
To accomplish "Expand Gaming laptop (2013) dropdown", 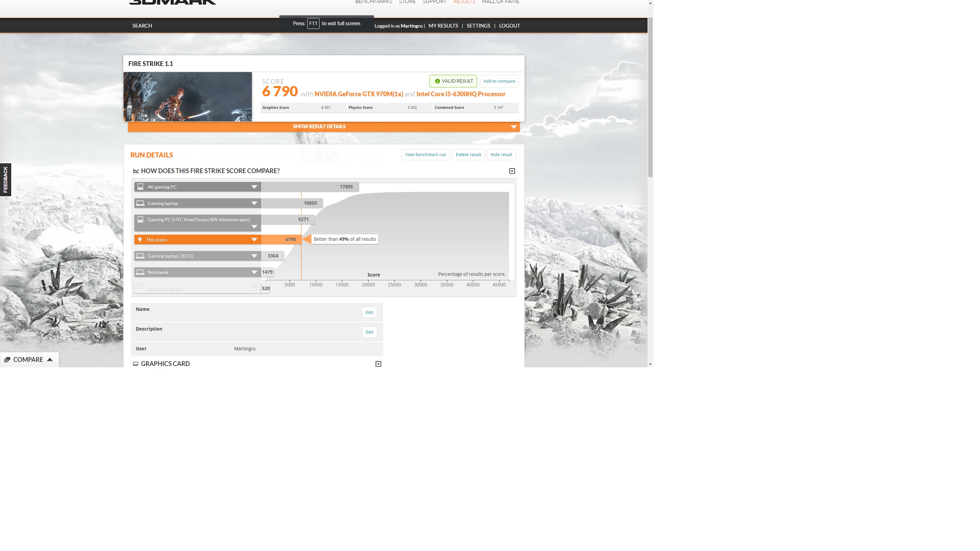I will [254, 256].
